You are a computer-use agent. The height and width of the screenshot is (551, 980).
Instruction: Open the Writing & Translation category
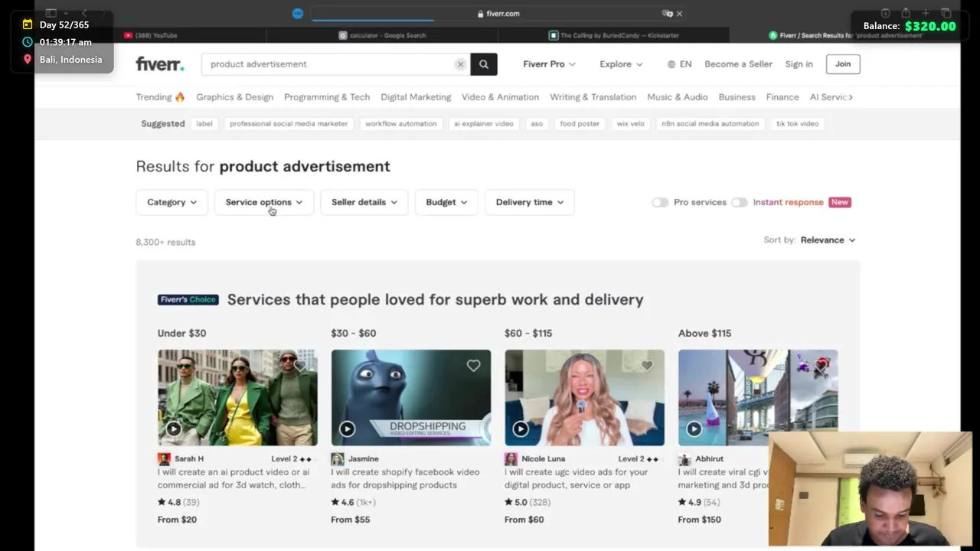pos(593,97)
